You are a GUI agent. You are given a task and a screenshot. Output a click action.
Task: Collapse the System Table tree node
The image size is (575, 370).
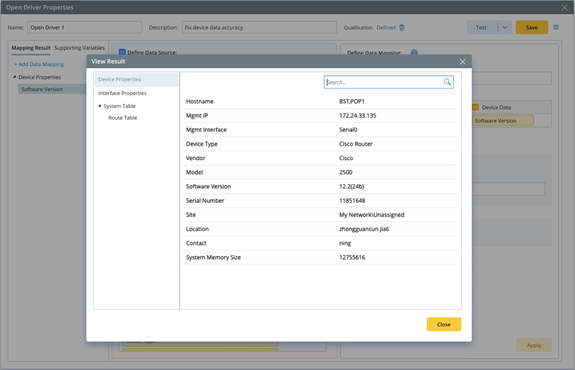coord(100,106)
